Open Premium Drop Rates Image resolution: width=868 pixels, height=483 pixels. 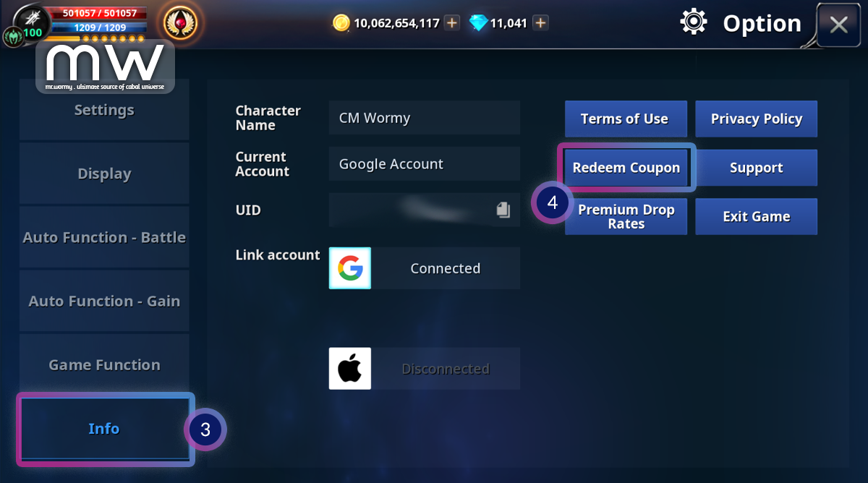point(626,217)
